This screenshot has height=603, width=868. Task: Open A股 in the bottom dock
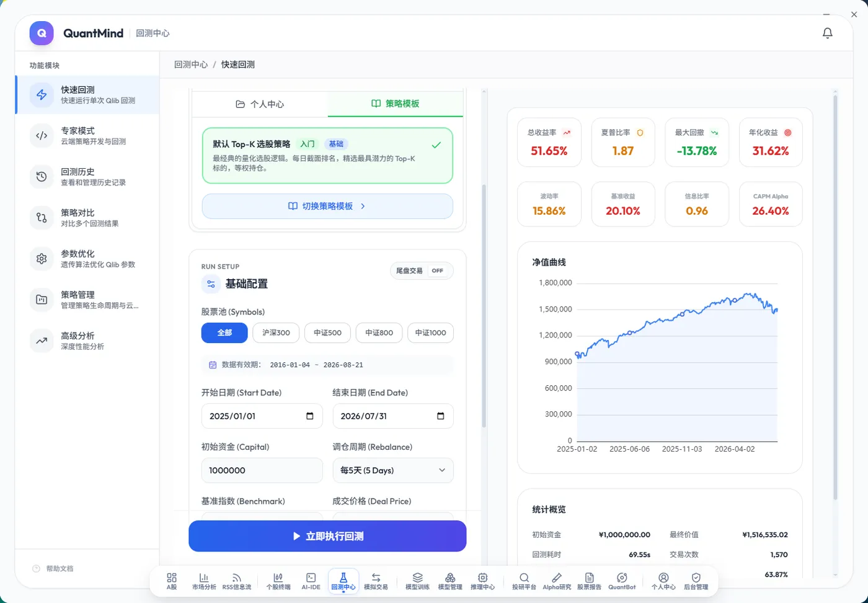(x=172, y=581)
